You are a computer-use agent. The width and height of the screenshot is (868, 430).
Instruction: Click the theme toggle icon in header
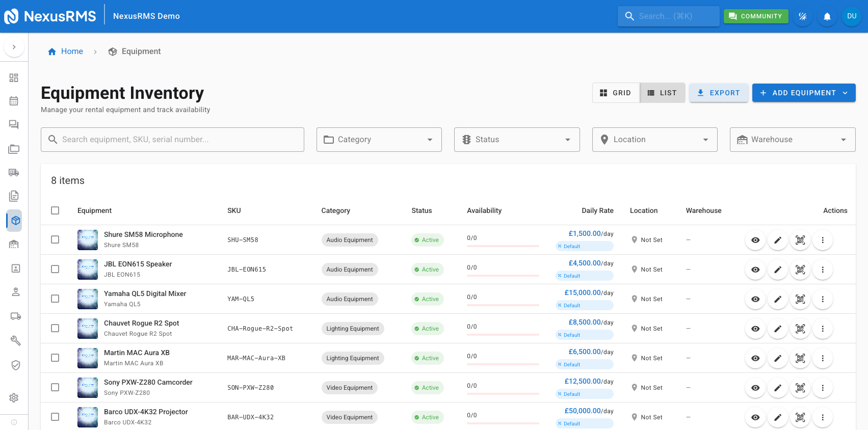802,16
